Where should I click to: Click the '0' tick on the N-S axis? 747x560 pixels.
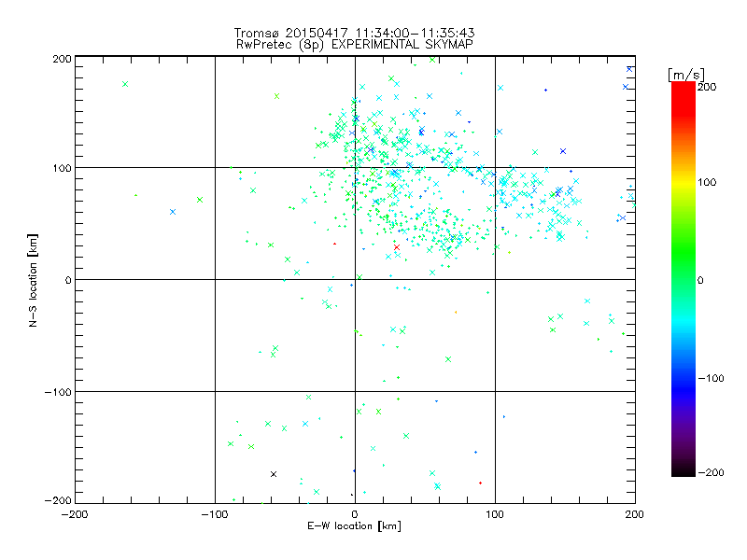tap(67, 280)
